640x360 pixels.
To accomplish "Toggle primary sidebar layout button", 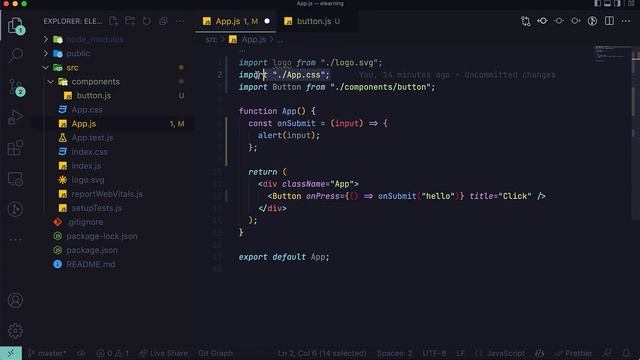I will click(x=598, y=4).
